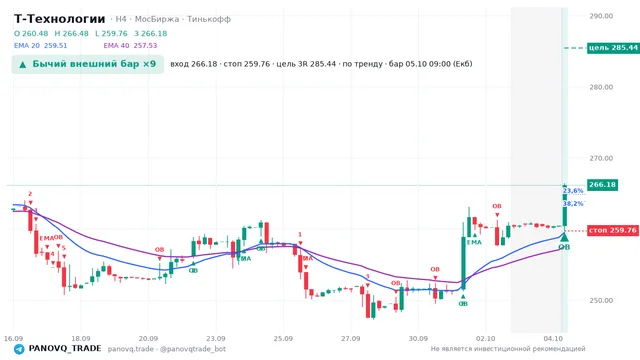The width and height of the screenshot is (640, 360).
Task: Click the 18.09 date axis label
Action: (81, 338)
